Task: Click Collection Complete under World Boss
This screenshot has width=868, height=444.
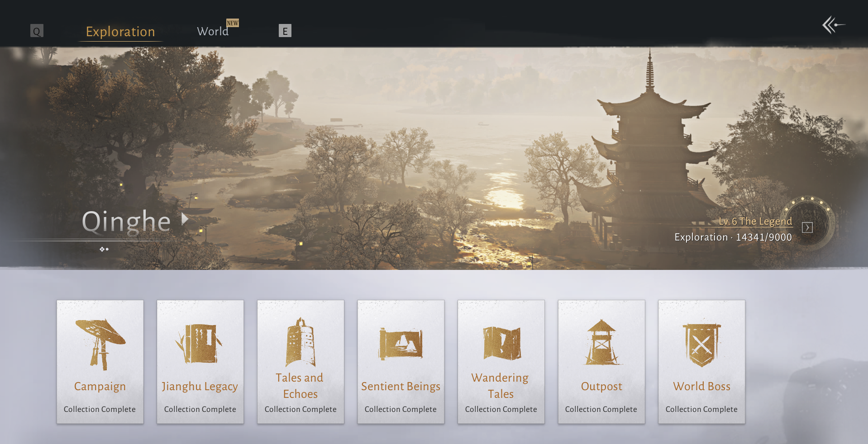Action: click(x=701, y=409)
